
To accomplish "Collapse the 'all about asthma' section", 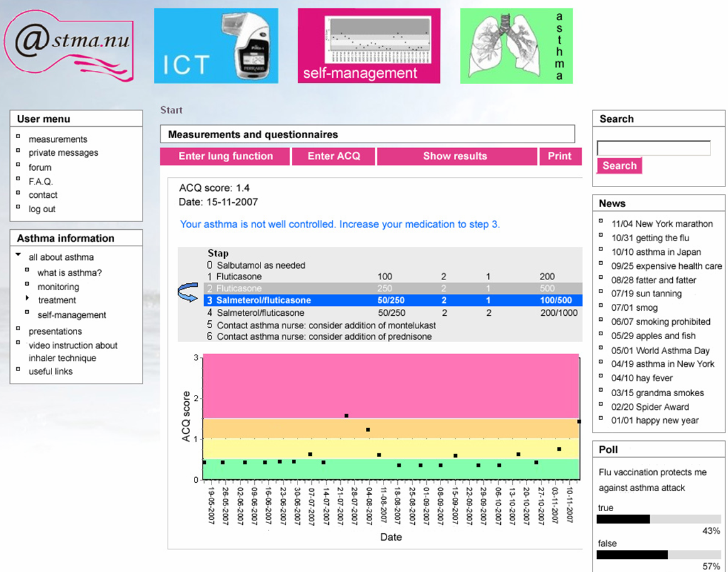I will (x=18, y=255).
